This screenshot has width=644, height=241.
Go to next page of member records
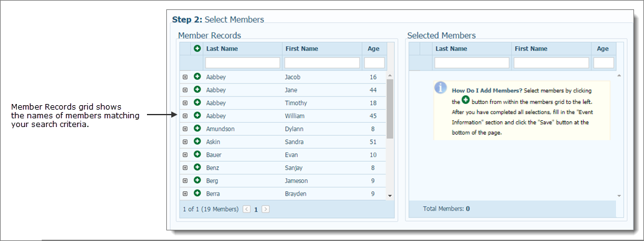(x=266, y=209)
